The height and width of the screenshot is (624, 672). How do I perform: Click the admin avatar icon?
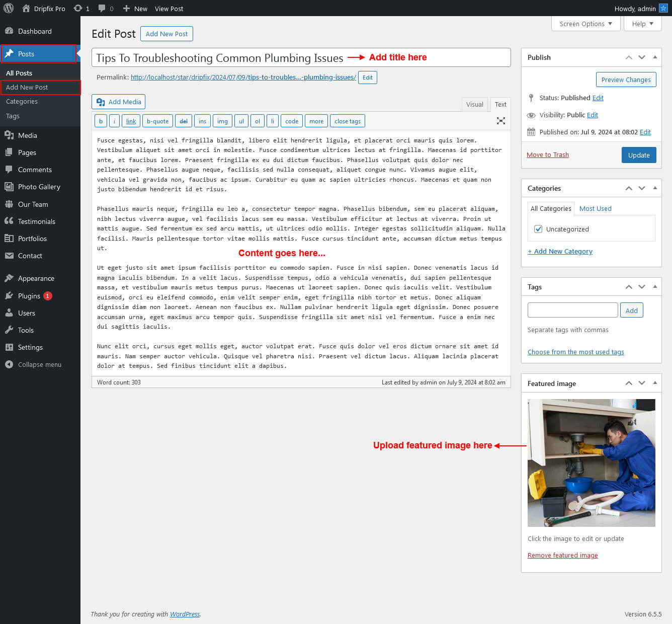click(663, 8)
